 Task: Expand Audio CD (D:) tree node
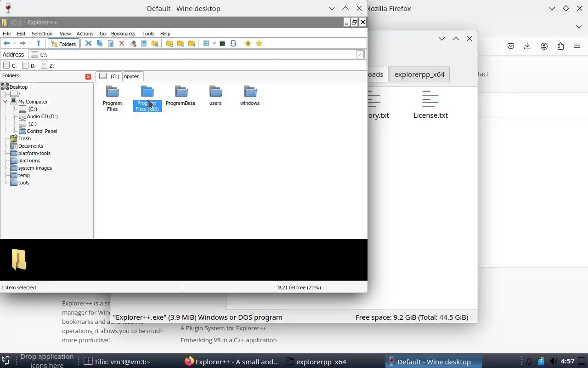pos(14,116)
